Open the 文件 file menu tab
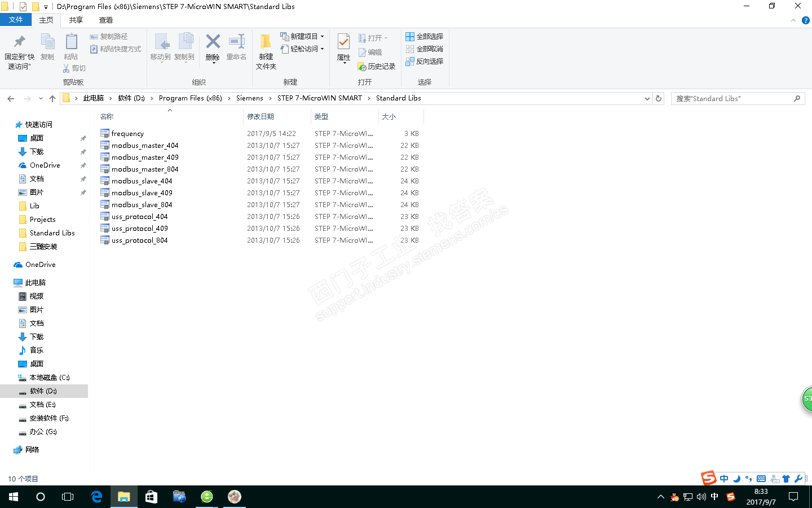 click(x=16, y=20)
